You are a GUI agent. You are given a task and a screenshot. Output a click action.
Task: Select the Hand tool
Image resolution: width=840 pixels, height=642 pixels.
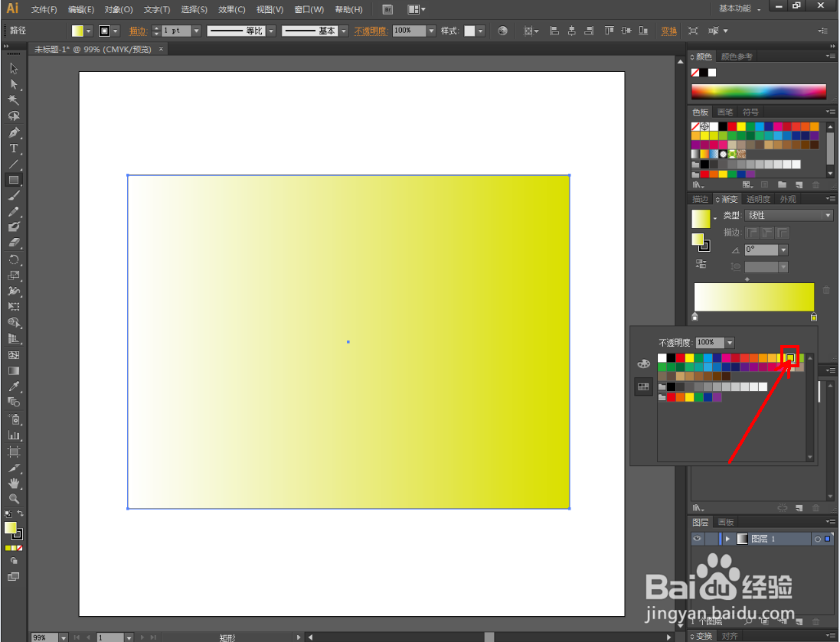coord(14,483)
